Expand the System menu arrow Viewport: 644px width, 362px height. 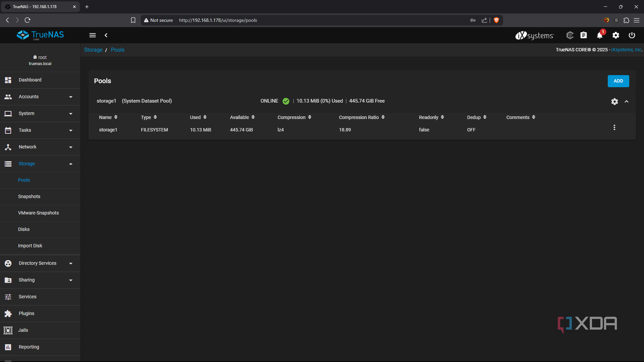pos(71,114)
